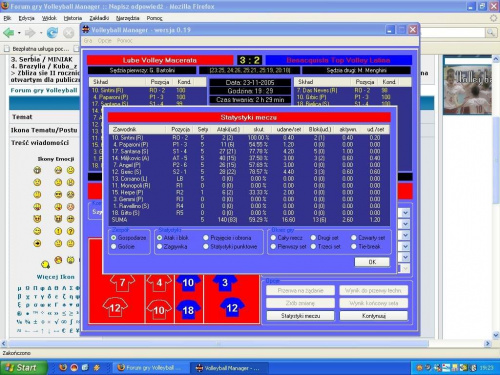This screenshot has height=375, width=500.
Task: Click the Firefox stop loading icon
Action: pyautogui.click(x=69, y=33)
